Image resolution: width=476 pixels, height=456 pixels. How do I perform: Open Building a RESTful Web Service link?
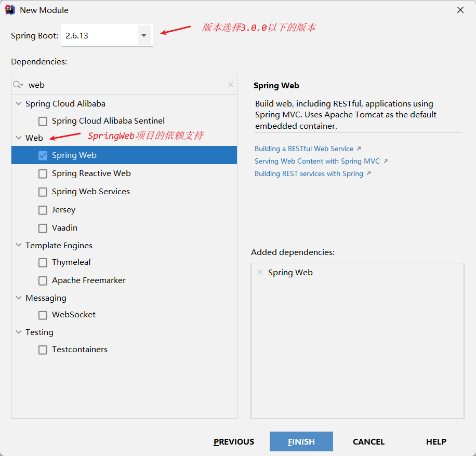pyautogui.click(x=304, y=149)
